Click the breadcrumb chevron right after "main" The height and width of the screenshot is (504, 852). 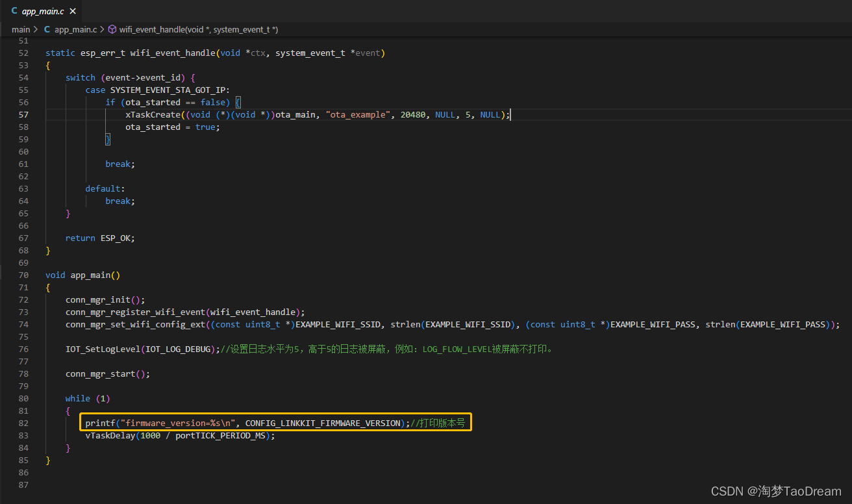pyautogui.click(x=36, y=29)
